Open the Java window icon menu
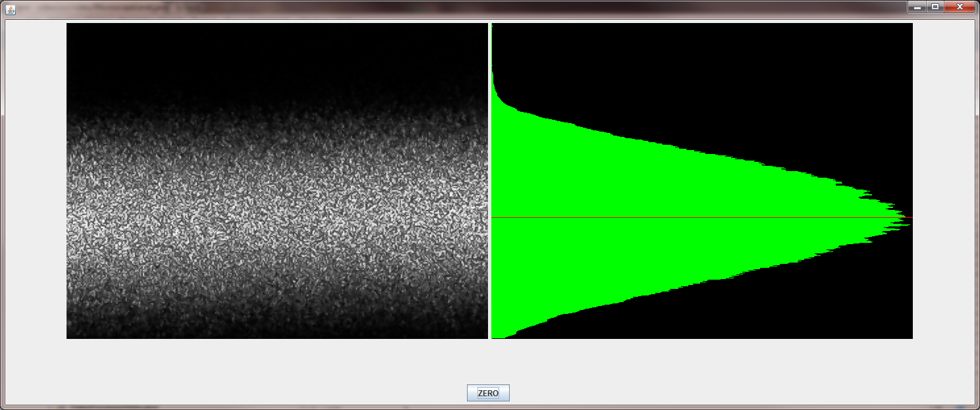The width and height of the screenshot is (980, 410). pos(10,9)
